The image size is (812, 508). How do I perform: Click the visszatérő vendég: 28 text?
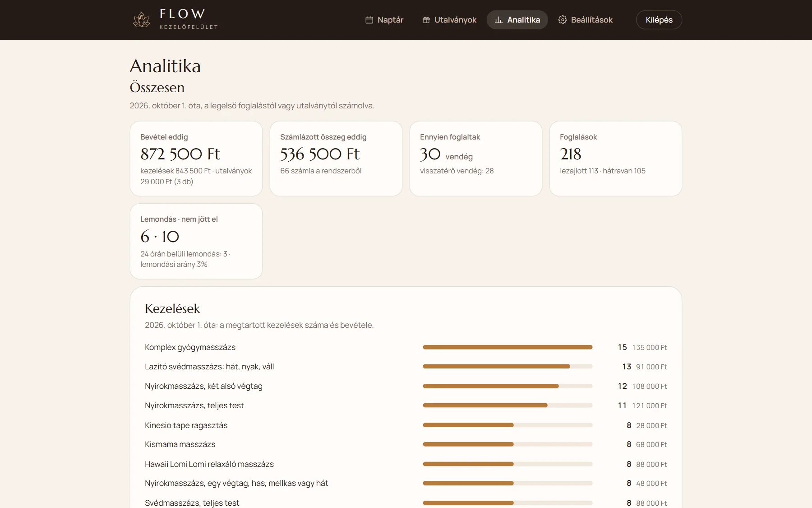tap(457, 171)
